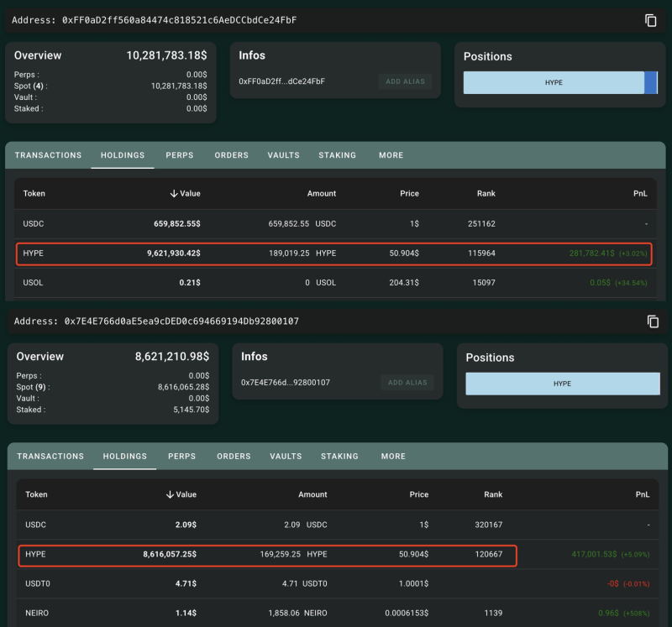Image resolution: width=672 pixels, height=627 pixels.
Task: Click shortened address 0x7E4E766d...92800107
Action: tap(286, 383)
